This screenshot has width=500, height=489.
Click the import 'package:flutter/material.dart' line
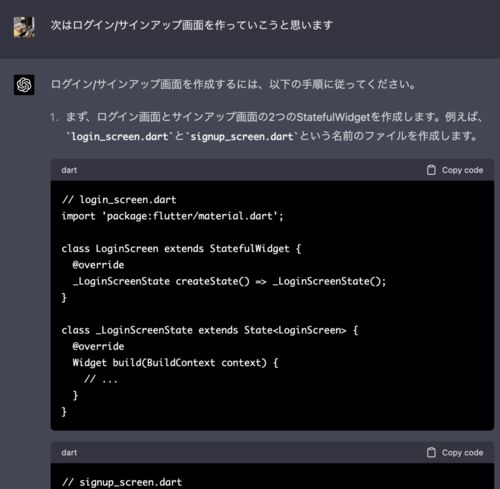173,216
